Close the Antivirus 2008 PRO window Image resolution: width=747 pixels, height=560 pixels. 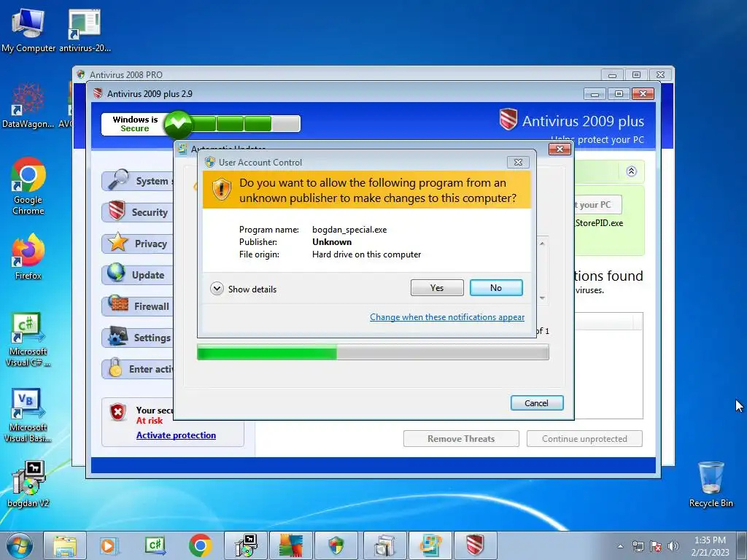point(660,75)
